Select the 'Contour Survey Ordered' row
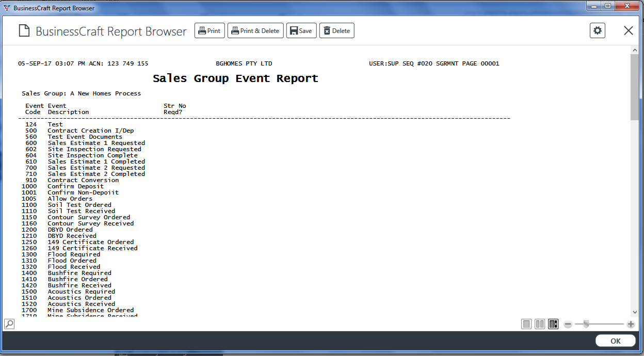 point(89,217)
